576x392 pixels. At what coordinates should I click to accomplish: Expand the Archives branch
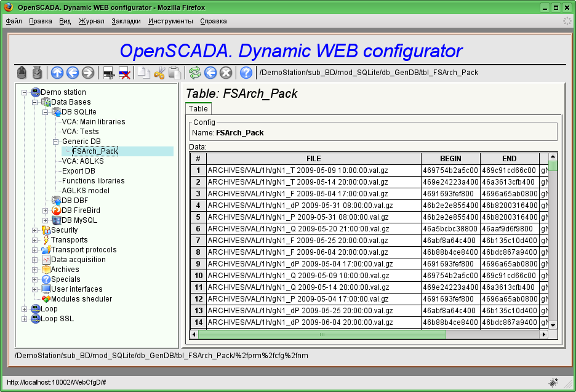35,270
